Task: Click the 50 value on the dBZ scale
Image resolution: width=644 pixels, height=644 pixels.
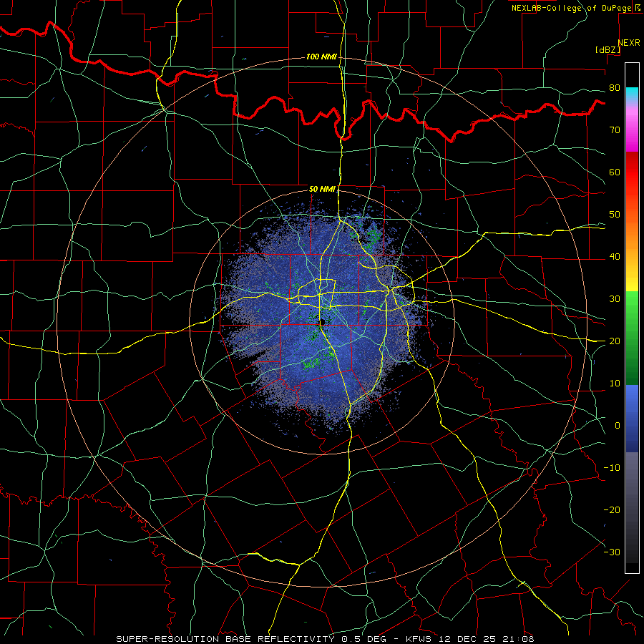Action: pos(615,215)
